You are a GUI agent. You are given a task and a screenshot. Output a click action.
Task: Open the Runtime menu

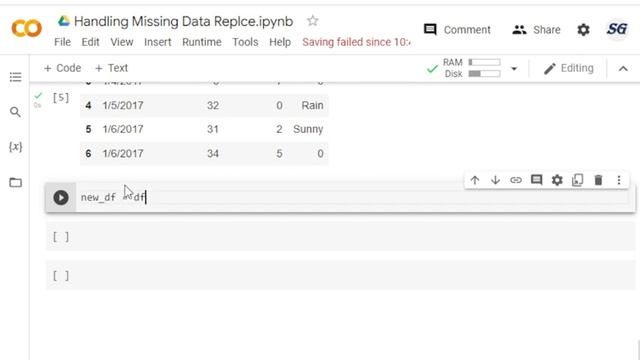[x=202, y=42]
